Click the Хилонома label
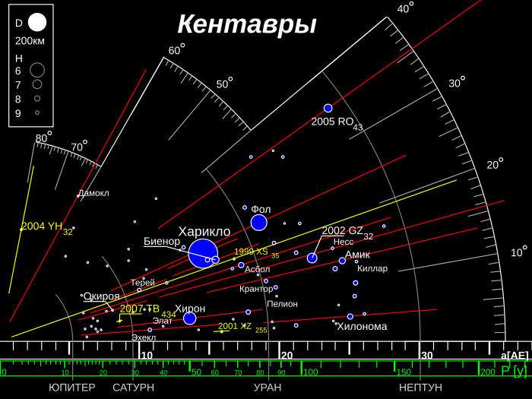Image resolution: width=532 pixels, height=399 pixels. (362, 326)
